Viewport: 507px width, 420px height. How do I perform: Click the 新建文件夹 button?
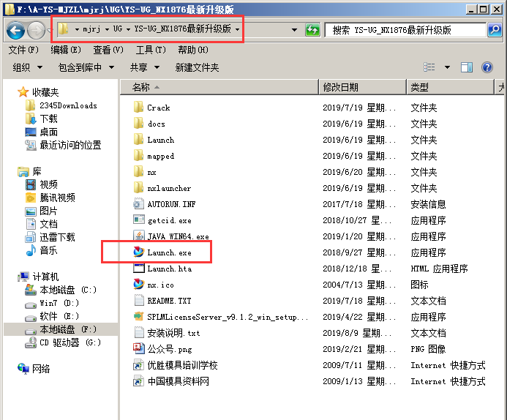click(197, 67)
